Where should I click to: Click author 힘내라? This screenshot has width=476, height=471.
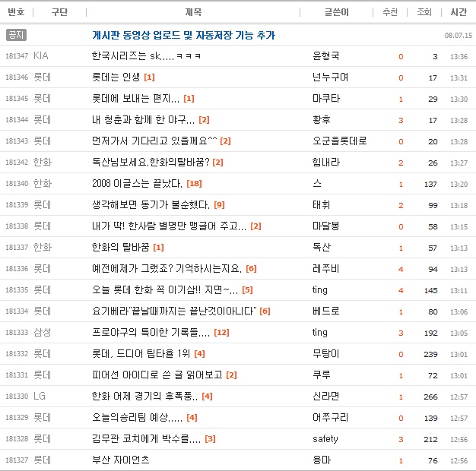point(326,162)
